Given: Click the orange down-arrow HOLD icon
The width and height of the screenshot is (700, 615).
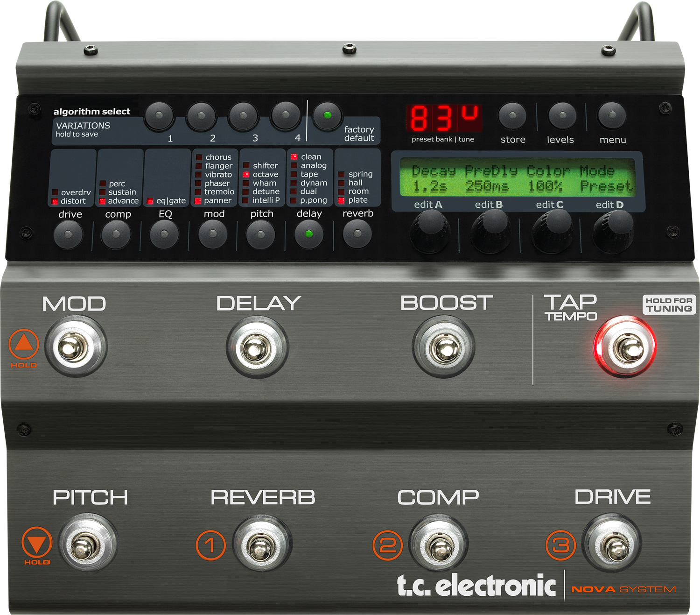Looking at the screenshot, I should point(37,543).
